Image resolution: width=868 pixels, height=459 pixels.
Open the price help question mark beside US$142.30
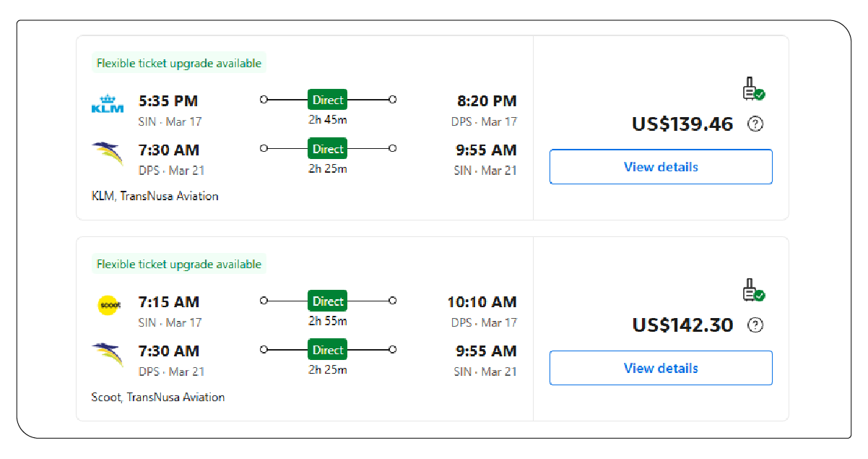pos(755,325)
